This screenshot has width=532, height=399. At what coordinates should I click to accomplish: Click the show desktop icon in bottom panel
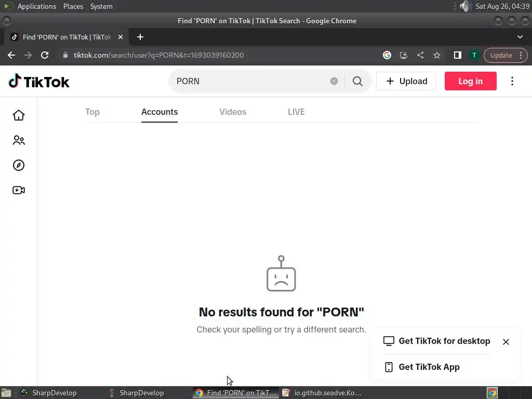(x=6, y=393)
